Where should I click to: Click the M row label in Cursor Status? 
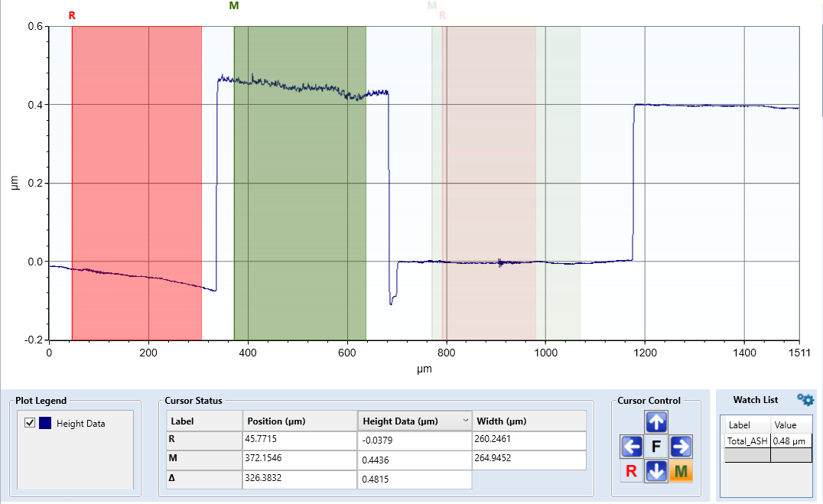point(204,460)
